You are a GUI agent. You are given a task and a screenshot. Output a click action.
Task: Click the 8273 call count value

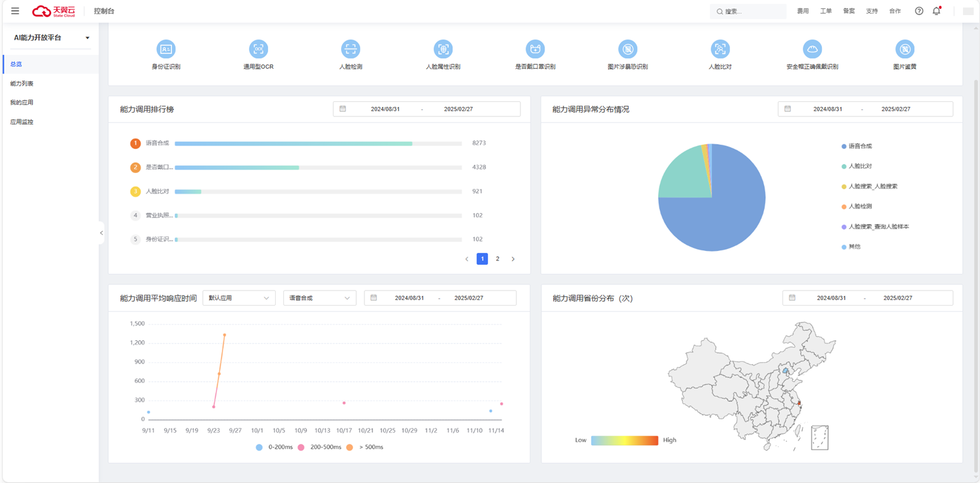[479, 143]
